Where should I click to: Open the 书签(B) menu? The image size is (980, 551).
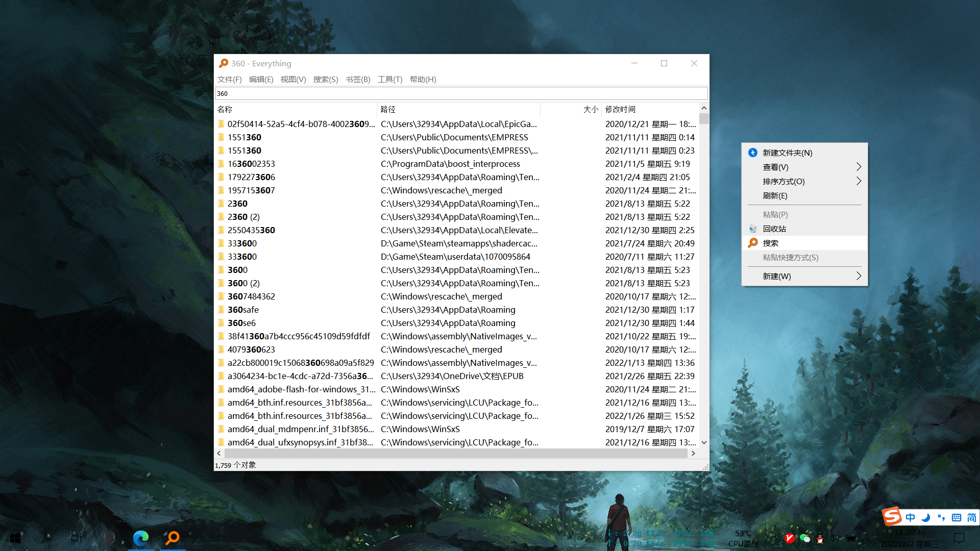[358, 79]
